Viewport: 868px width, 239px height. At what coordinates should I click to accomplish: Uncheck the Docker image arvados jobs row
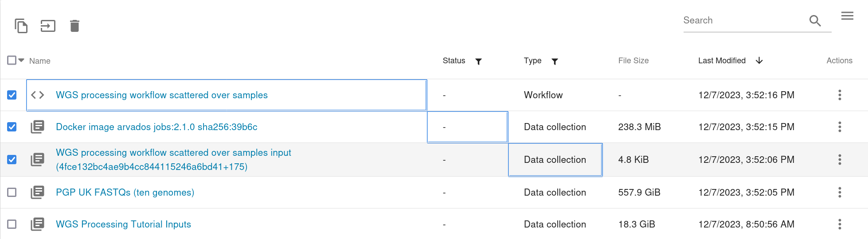[12, 127]
